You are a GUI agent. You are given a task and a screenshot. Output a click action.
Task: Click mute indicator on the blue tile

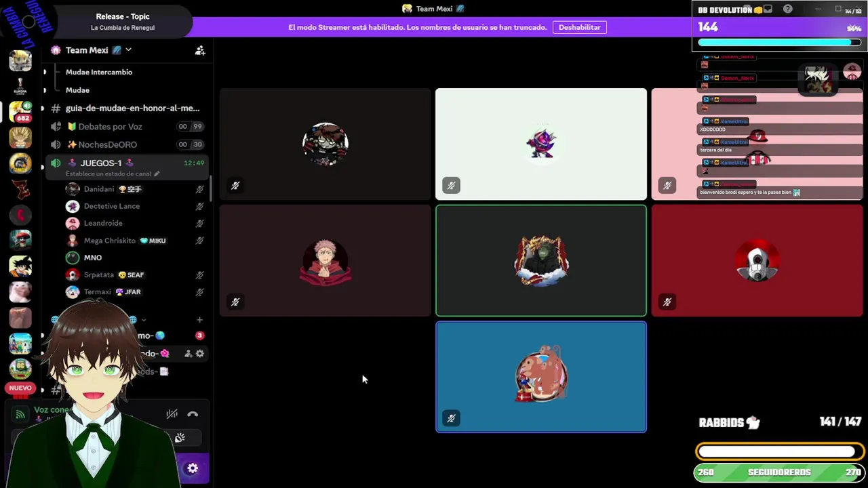point(451,418)
